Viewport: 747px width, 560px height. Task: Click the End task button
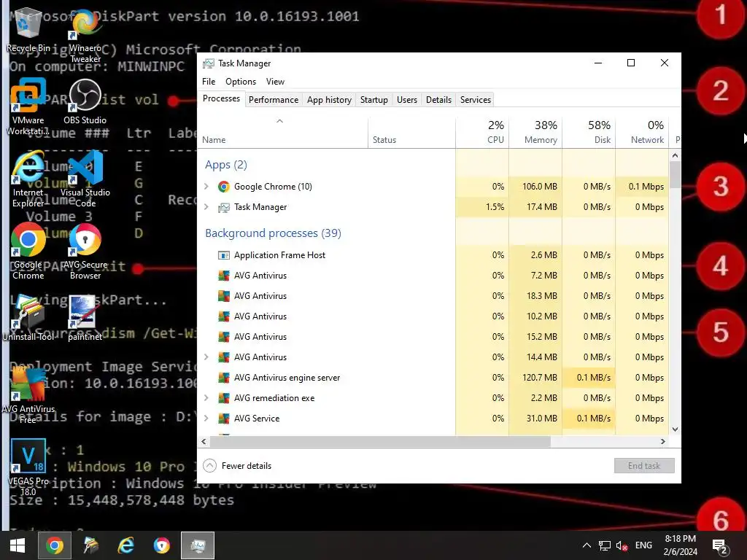tap(644, 466)
